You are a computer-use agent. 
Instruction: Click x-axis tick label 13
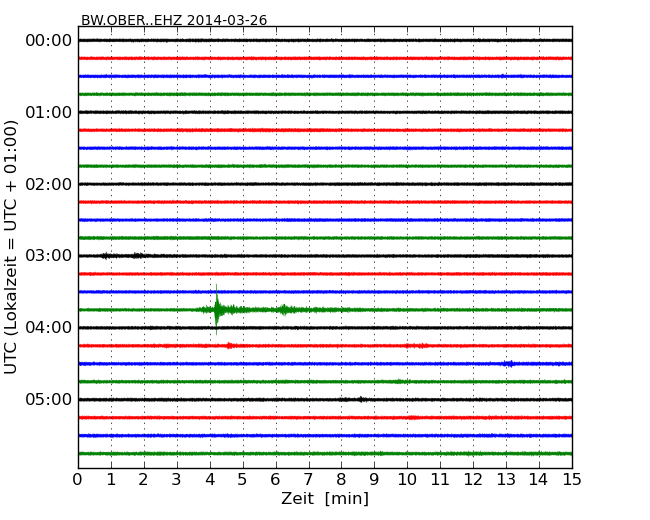[x=506, y=480]
